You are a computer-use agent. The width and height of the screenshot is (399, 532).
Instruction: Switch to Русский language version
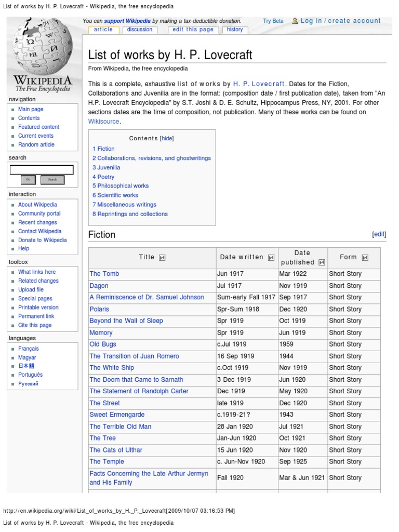point(28,383)
